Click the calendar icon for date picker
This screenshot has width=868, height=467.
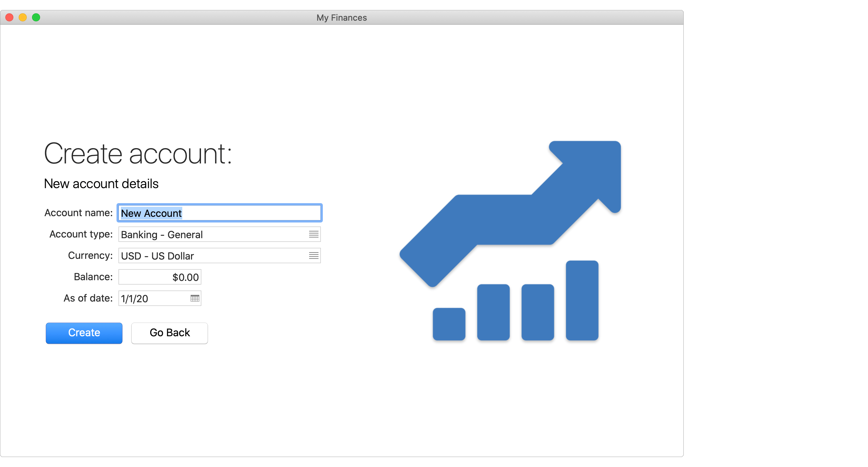pos(195,298)
